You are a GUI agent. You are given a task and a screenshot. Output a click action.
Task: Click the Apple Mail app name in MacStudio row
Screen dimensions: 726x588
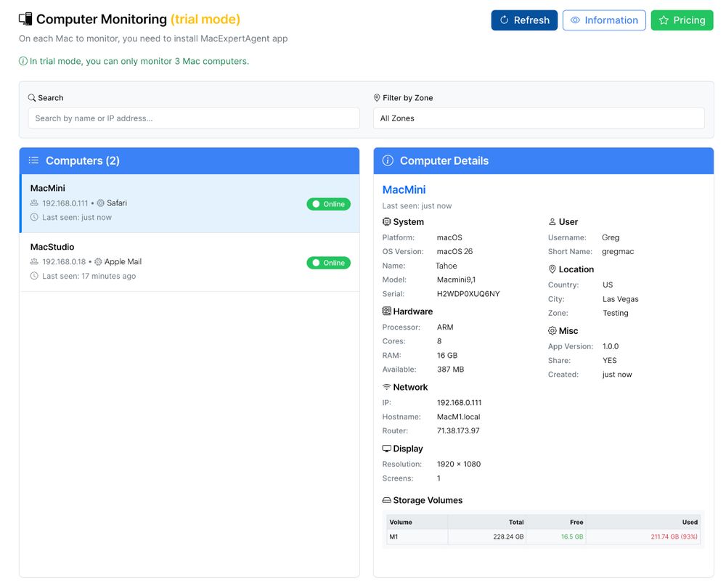[x=123, y=262]
